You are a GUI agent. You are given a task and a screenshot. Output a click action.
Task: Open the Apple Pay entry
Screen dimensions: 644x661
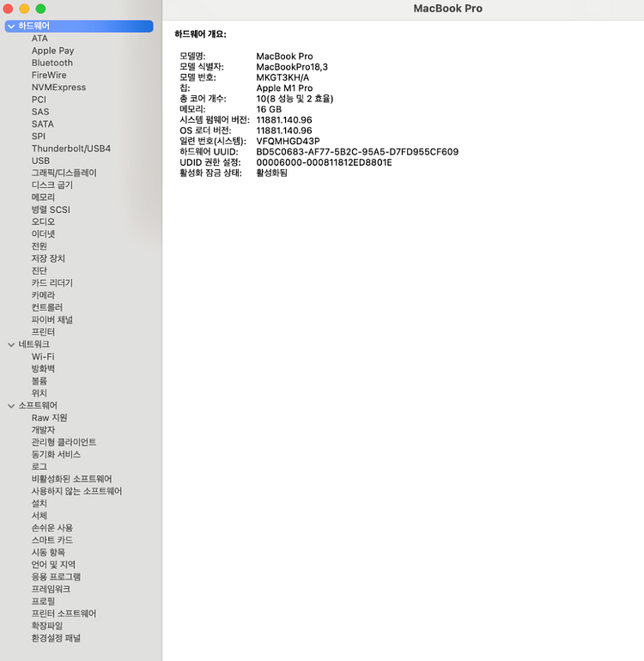[x=52, y=51]
